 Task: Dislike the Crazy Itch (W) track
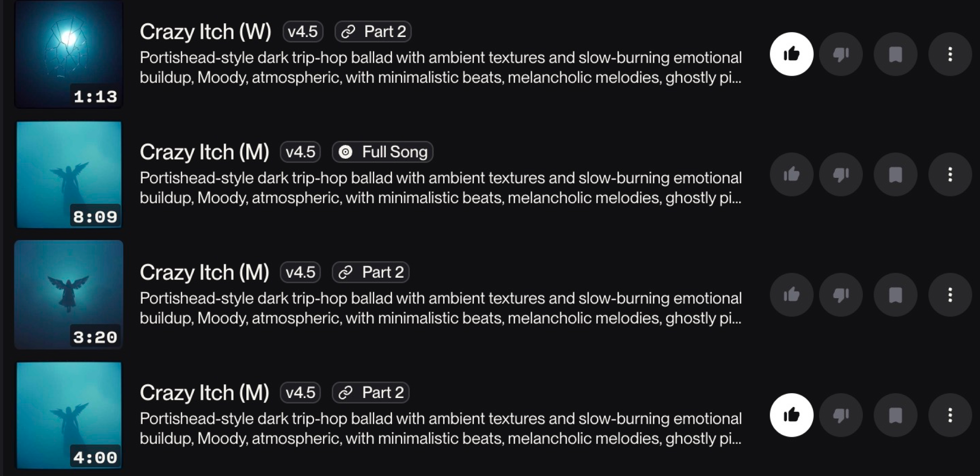coord(841,54)
